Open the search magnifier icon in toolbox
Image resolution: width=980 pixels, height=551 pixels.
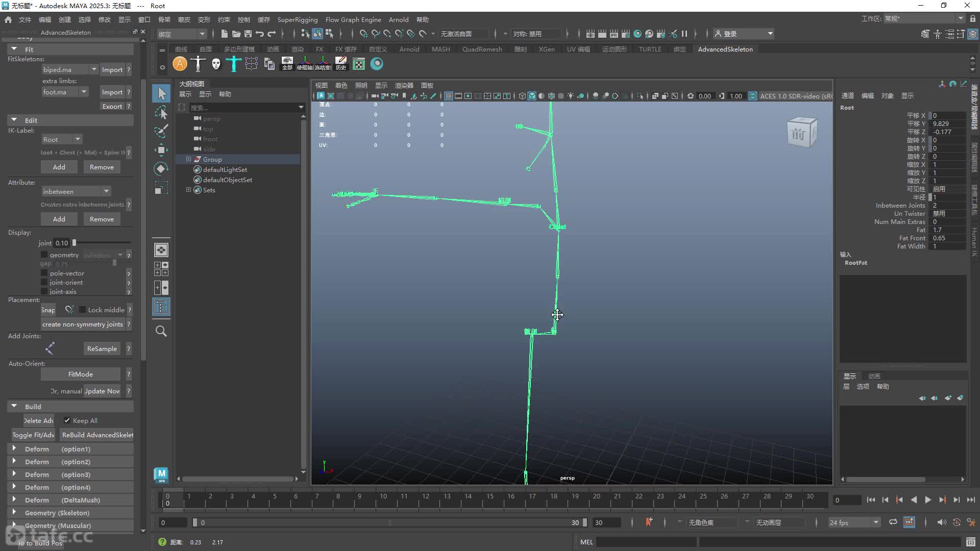point(161,331)
